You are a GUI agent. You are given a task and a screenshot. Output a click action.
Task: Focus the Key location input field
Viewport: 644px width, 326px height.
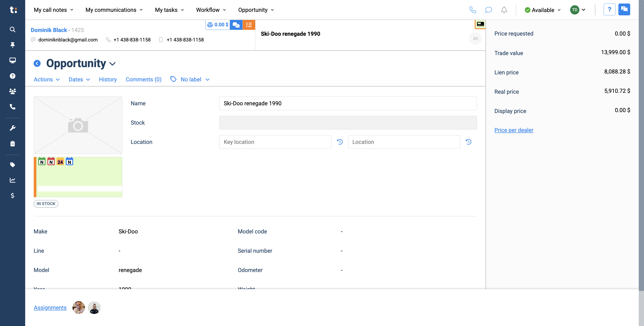(x=275, y=142)
